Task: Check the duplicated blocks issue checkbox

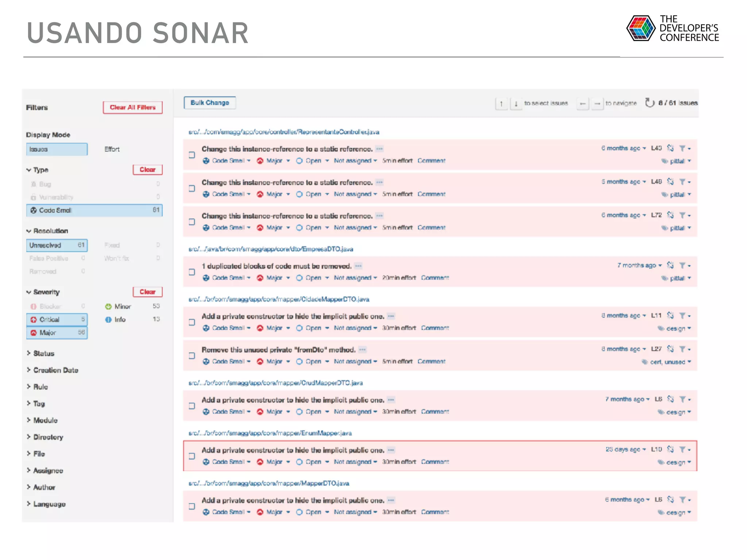Action: [x=192, y=272]
